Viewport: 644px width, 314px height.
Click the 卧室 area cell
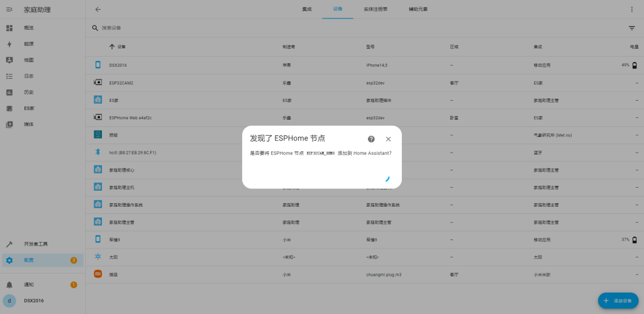(x=454, y=118)
